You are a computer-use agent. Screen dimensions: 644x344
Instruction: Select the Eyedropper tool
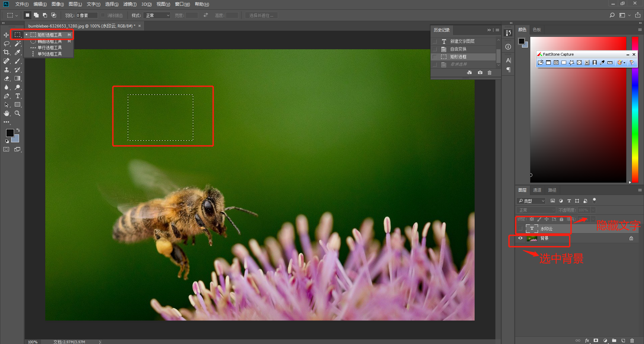point(17,52)
